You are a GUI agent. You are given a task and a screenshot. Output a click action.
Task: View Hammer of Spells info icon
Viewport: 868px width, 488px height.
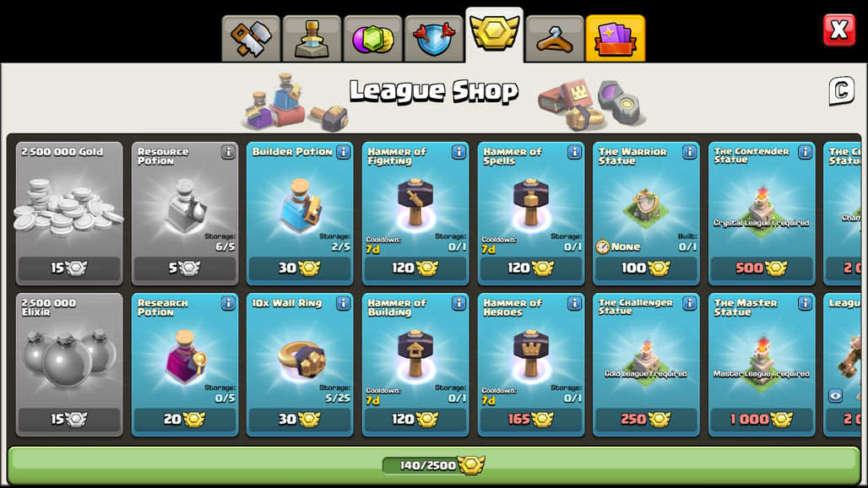574,152
